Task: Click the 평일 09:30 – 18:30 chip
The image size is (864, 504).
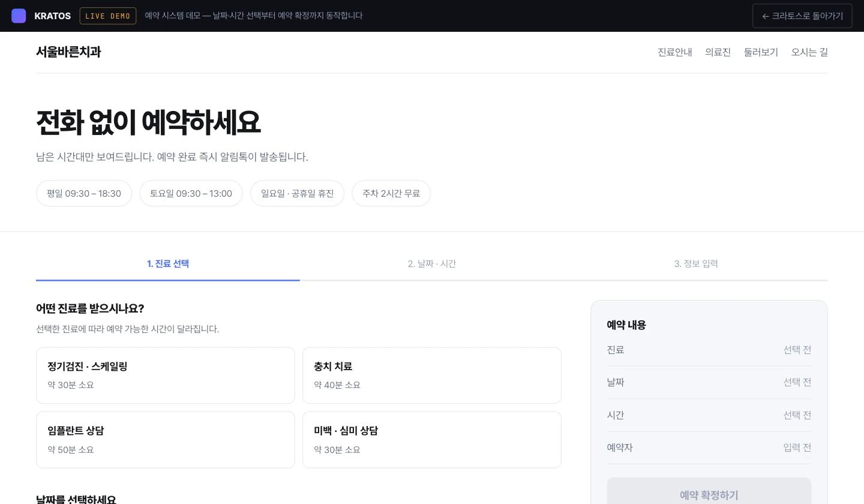Action: tap(84, 193)
